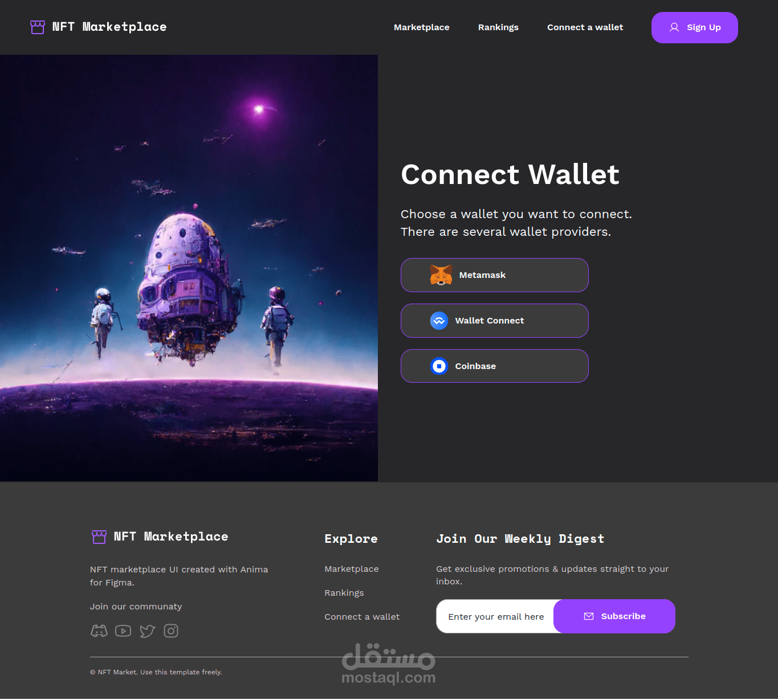The width and height of the screenshot is (778, 700).
Task: Open Marketplace in the top navigation
Action: (422, 27)
